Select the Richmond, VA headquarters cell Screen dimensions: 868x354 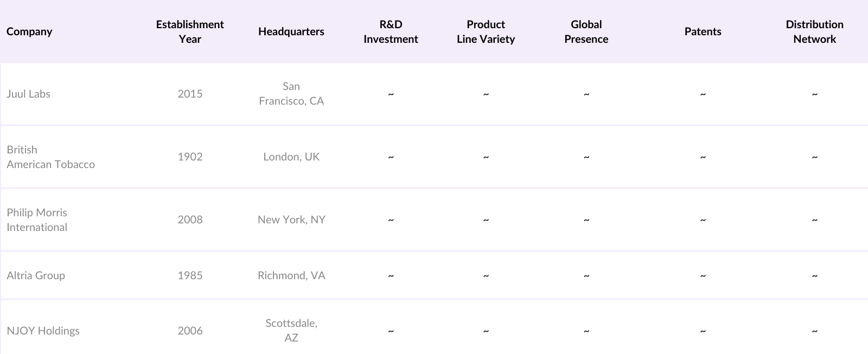(x=291, y=275)
